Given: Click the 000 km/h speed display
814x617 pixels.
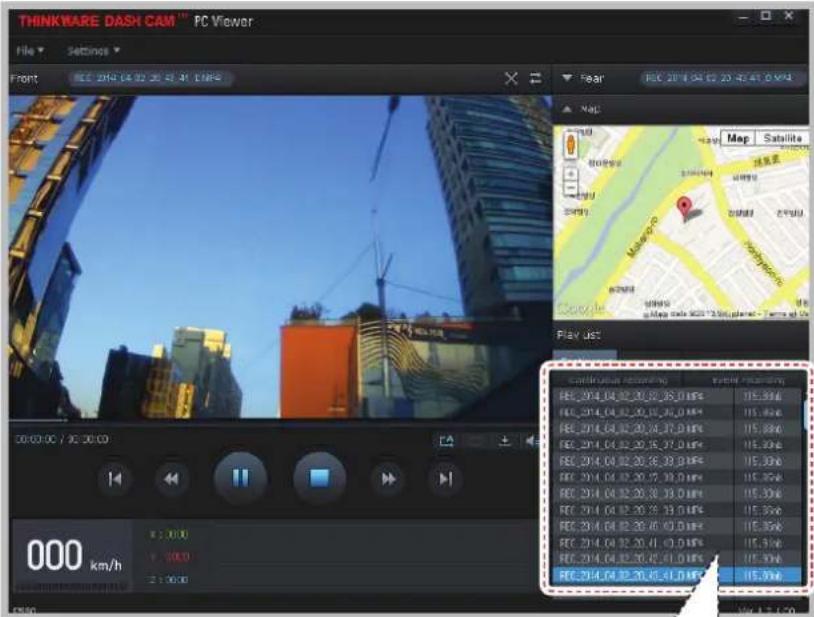Looking at the screenshot, I should (74, 556).
